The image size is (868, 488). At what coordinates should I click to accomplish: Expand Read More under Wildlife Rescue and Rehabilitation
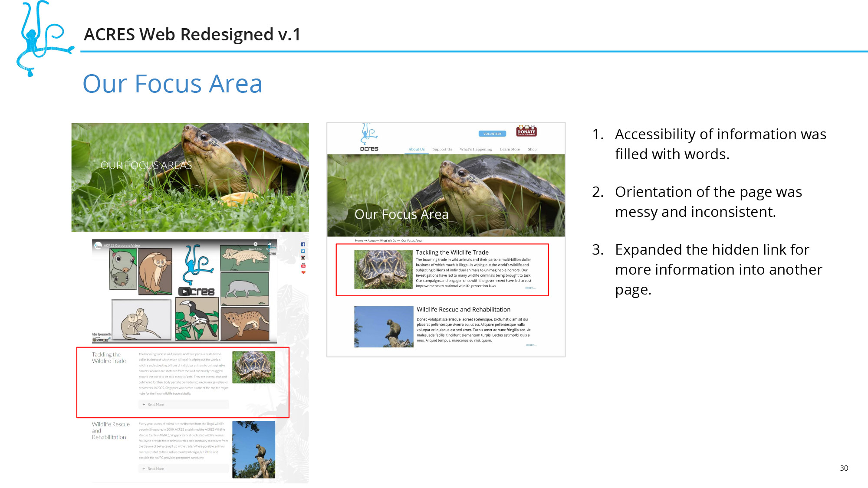(184, 468)
